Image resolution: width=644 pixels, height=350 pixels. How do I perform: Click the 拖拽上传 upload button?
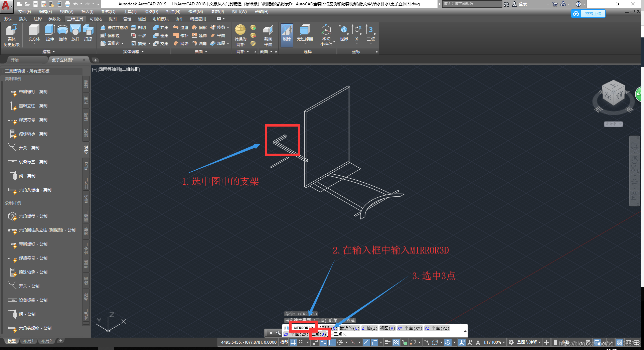coord(588,13)
